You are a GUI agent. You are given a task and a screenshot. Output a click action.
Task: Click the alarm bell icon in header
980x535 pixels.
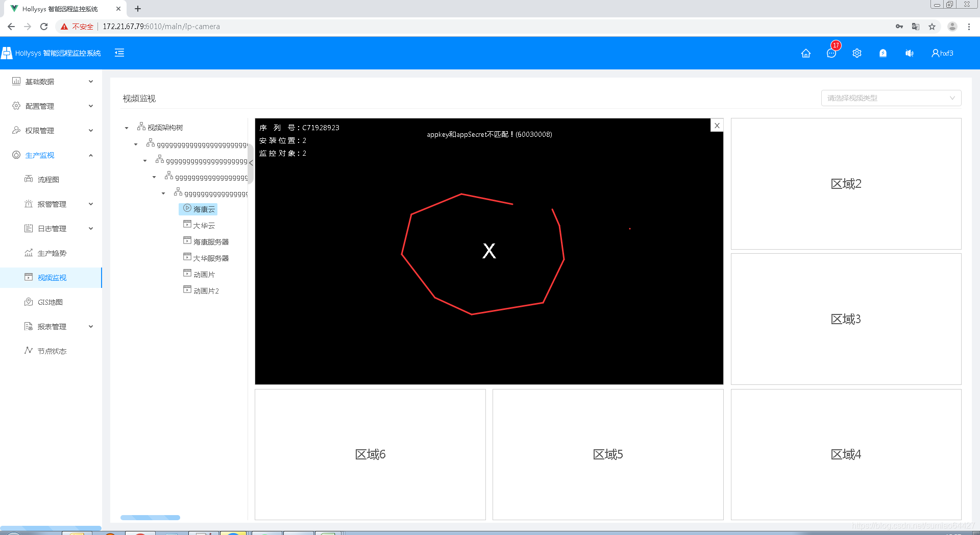(883, 53)
